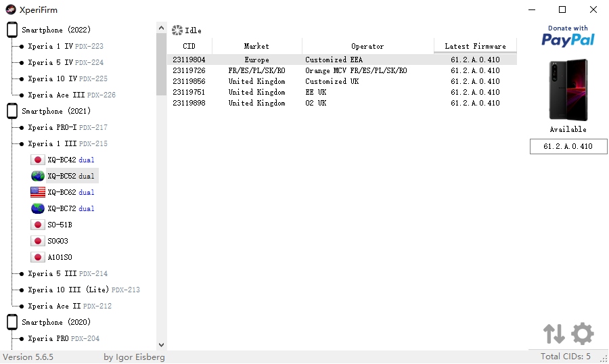Click the device tree scroll down arrow
609x364 pixels.
tap(162, 344)
